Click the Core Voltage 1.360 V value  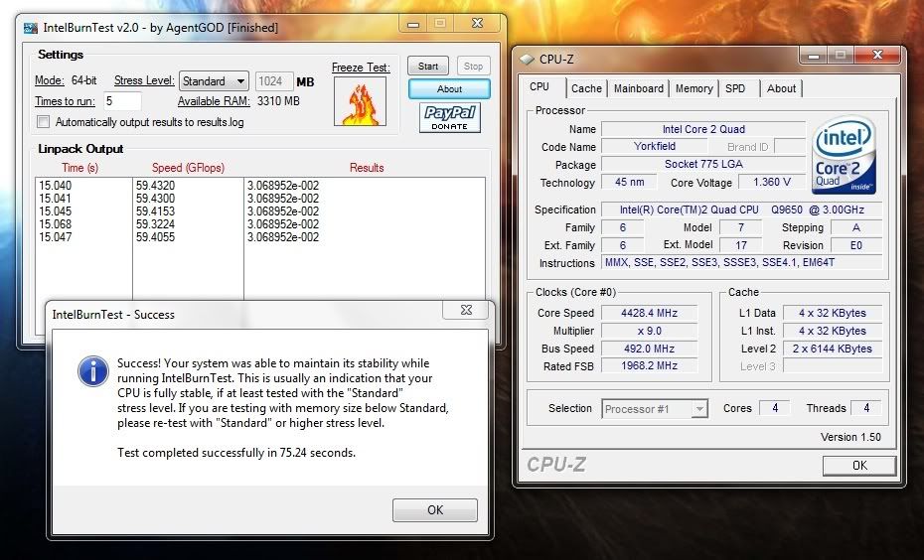771,183
